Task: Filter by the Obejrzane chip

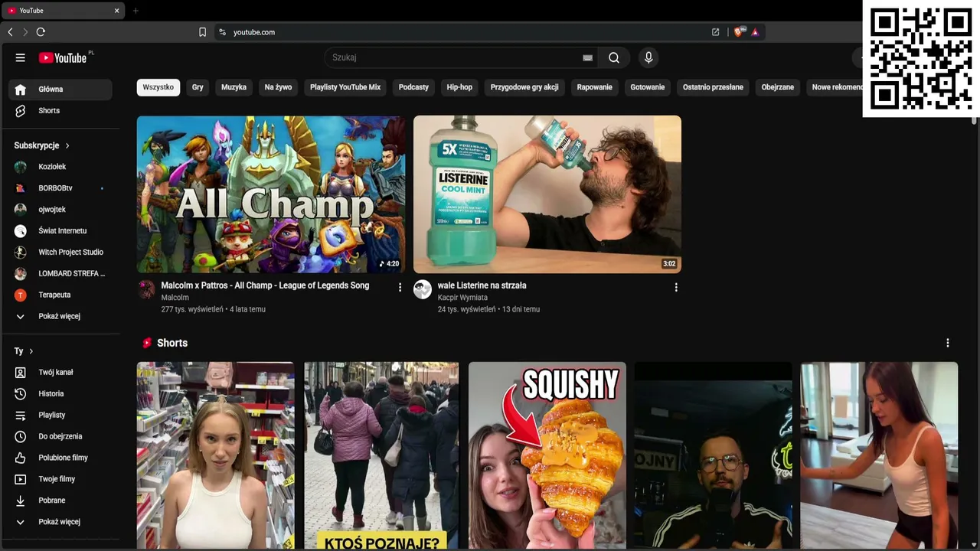Action: [x=778, y=87]
